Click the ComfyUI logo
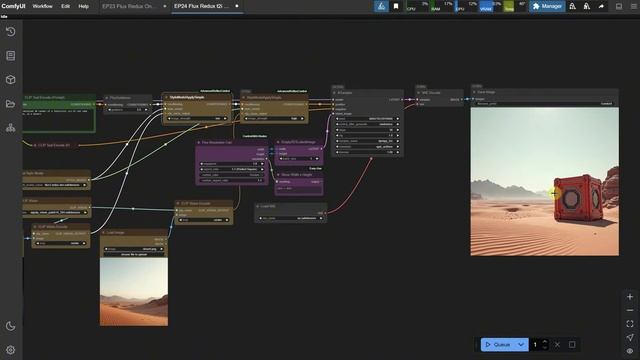Image resolution: width=640 pixels, height=360 pixels. [13, 6]
